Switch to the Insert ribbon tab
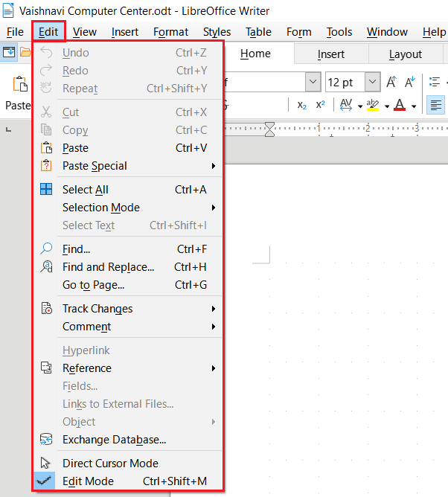 pyautogui.click(x=331, y=54)
